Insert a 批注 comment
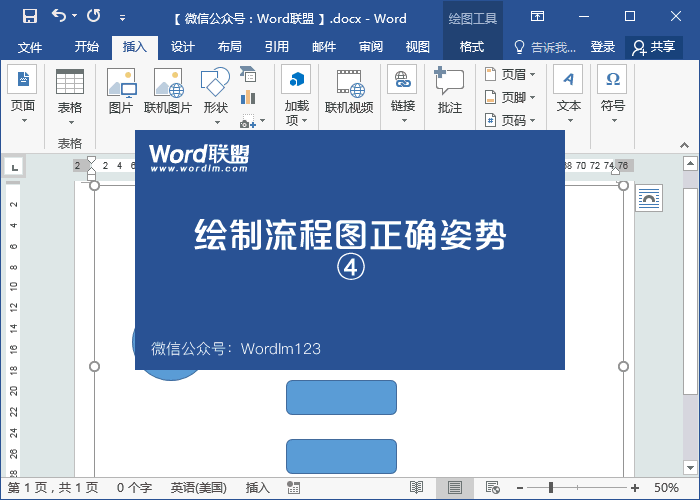Image resolution: width=700 pixels, height=500 pixels. coord(450,90)
